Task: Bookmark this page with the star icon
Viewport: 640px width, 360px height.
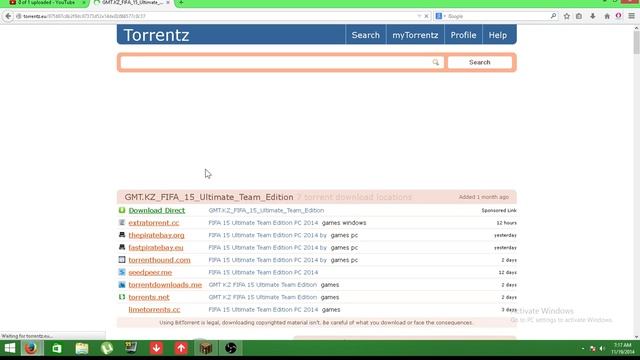Action: coord(567,16)
